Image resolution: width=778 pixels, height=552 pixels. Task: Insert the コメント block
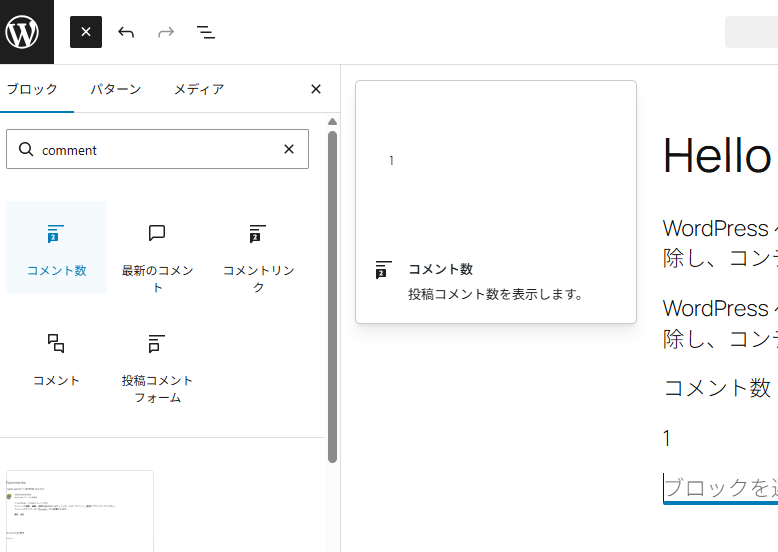pos(56,358)
